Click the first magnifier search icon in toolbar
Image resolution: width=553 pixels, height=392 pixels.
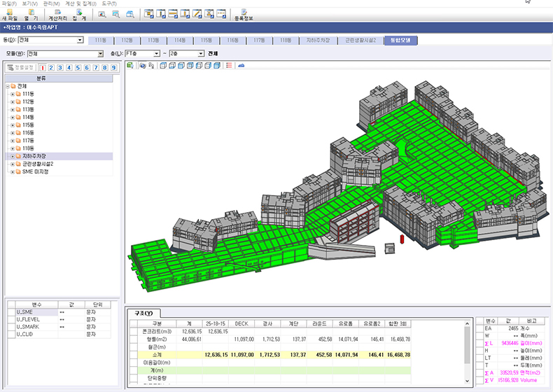pos(102,15)
